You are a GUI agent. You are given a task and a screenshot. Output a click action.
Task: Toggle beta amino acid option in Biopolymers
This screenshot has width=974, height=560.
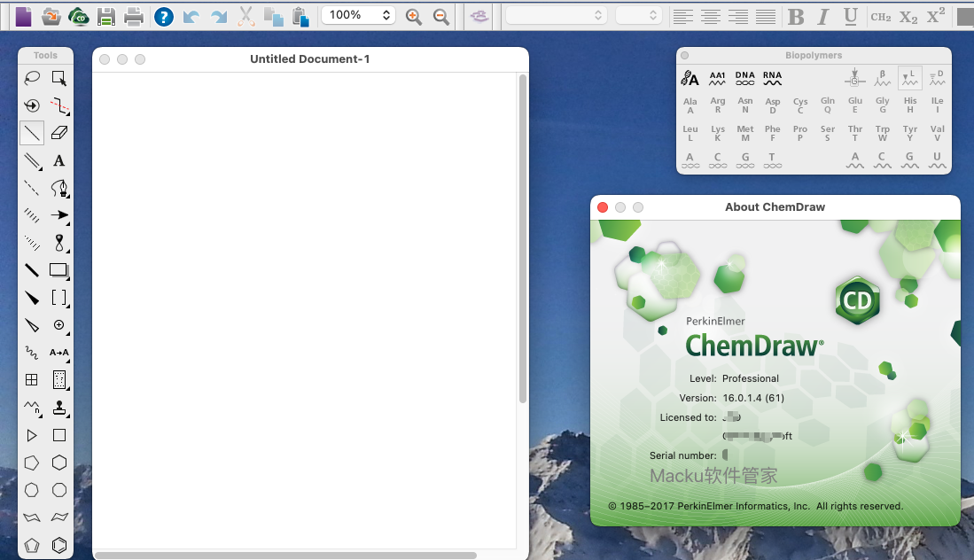click(882, 78)
